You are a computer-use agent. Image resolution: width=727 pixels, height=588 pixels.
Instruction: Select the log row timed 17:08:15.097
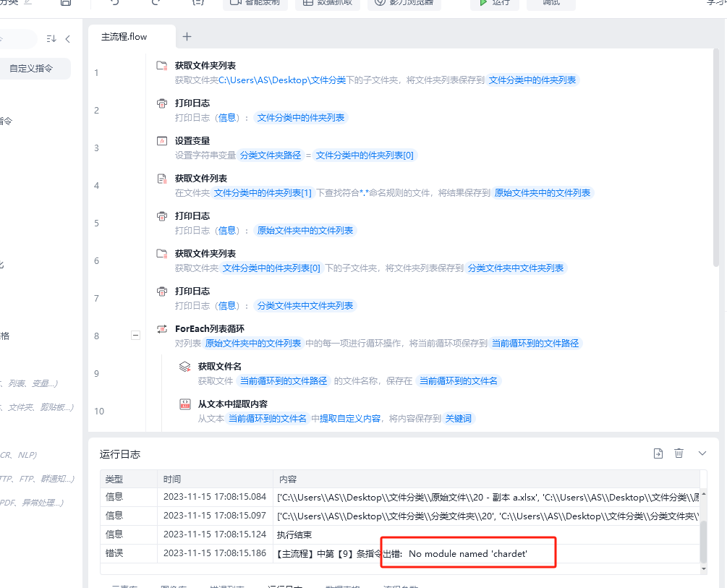click(x=399, y=516)
